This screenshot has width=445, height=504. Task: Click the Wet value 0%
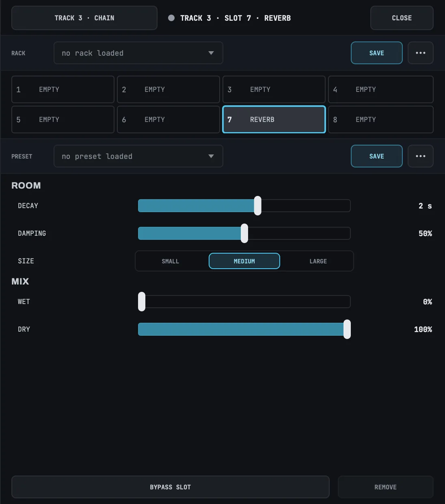point(428,302)
